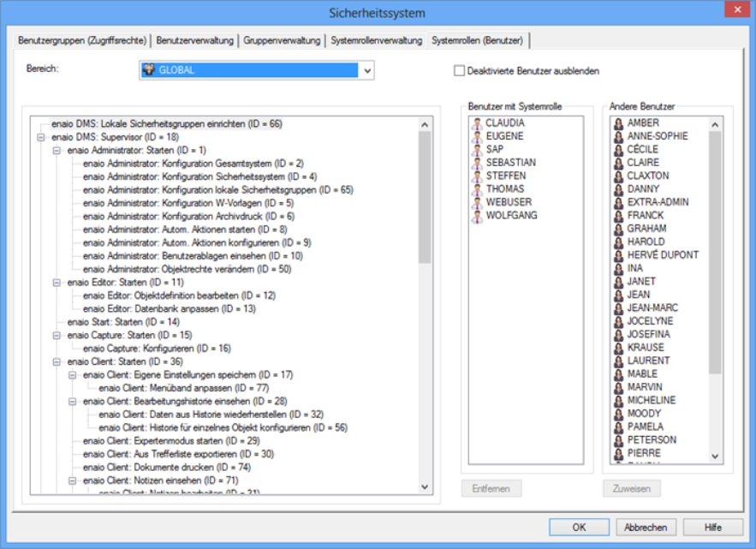
Task: Click the role tree scroll-down arrow
Action: coord(425,487)
